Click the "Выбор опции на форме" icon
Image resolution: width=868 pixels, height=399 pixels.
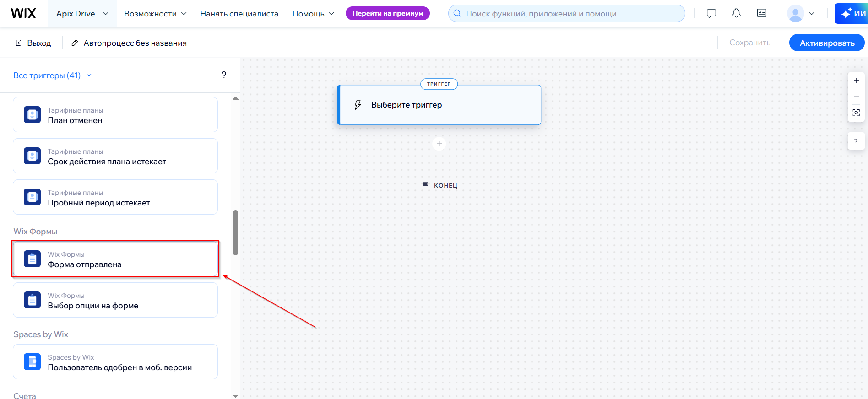pos(32,300)
